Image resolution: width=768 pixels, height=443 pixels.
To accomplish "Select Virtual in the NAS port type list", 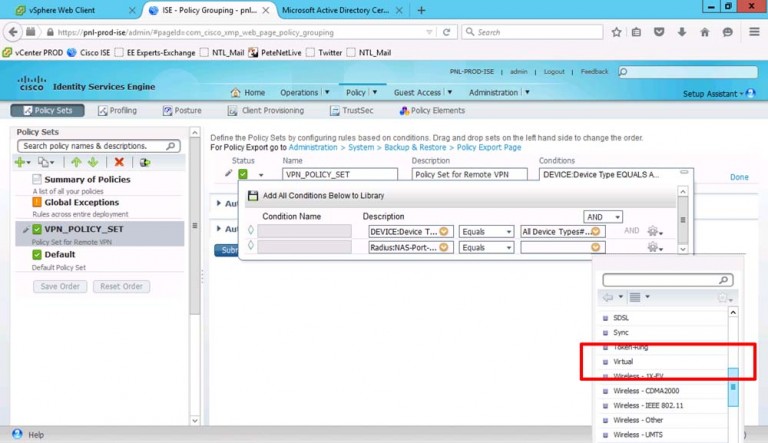I will pyautogui.click(x=623, y=362).
